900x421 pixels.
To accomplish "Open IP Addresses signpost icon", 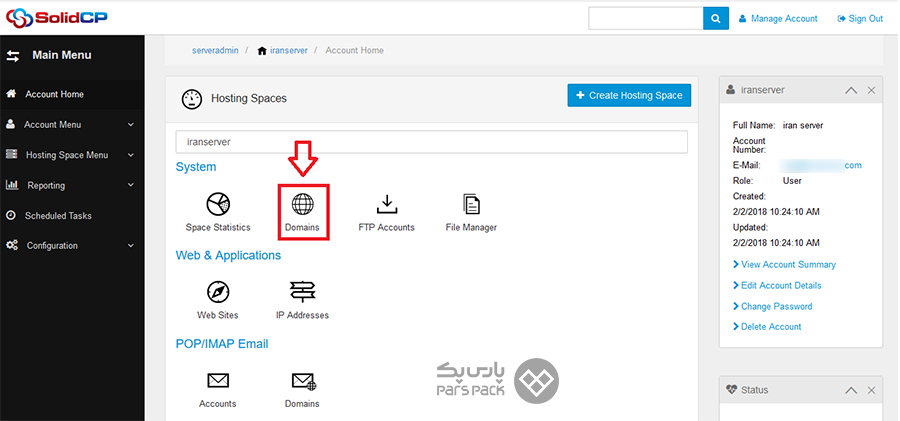I will 302,291.
